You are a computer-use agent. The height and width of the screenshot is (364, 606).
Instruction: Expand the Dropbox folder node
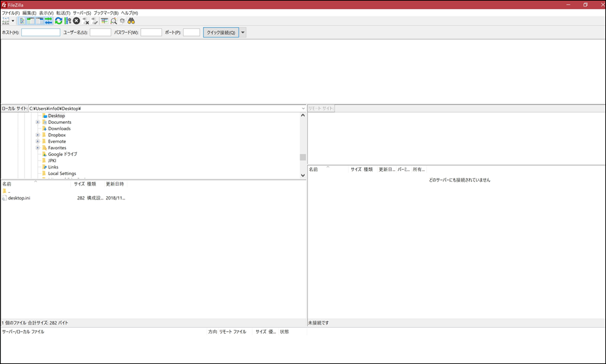tap(38, 135)
